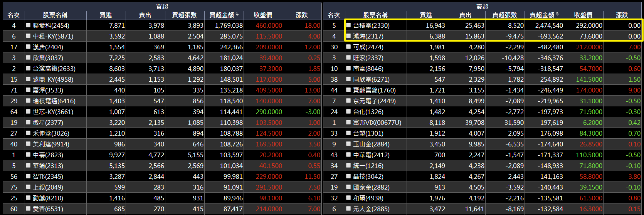Viewport: 644px width, 215px height.
Task: Click the sort-descending arrow beside 買超金額
Action: click(x=237, y=15)
